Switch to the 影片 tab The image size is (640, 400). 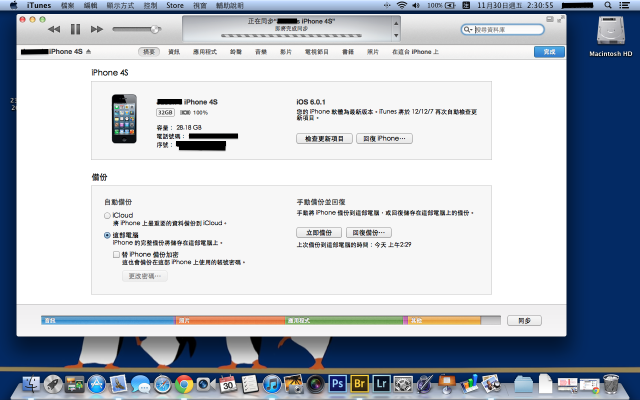coord(286,52)
